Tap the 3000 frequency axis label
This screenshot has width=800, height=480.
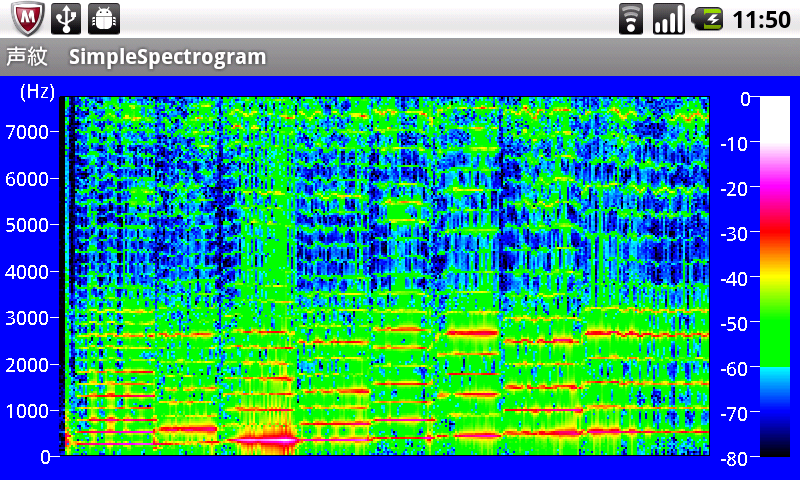(x=28, y=318)
